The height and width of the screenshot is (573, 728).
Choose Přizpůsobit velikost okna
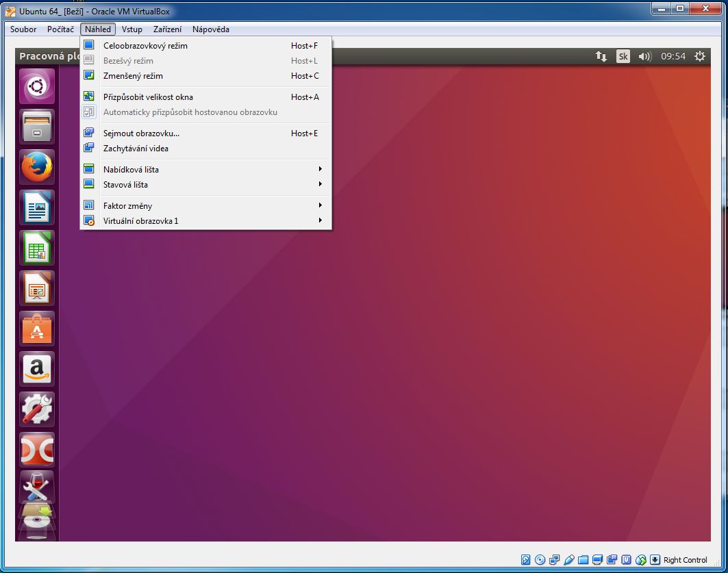click(205, 97)
